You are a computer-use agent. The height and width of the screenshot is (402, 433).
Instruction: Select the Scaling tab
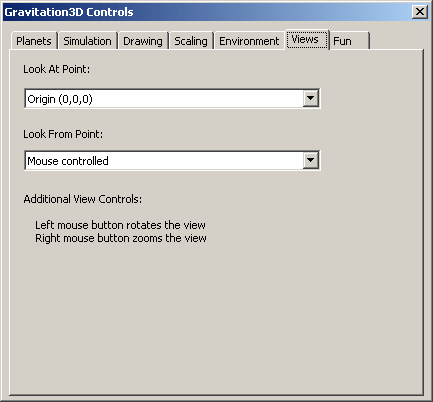pyautogui.click(x=191, y=41)
